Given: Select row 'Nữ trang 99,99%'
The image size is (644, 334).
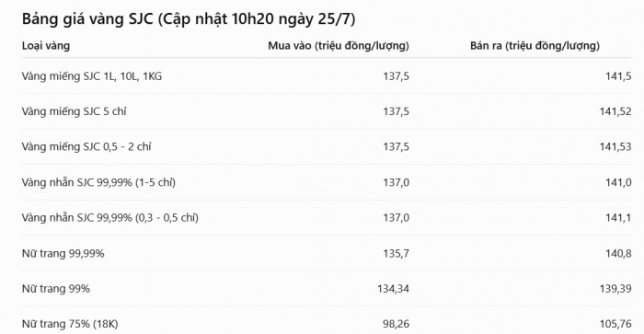Looking at the screenshot, I should coord(327,253).
